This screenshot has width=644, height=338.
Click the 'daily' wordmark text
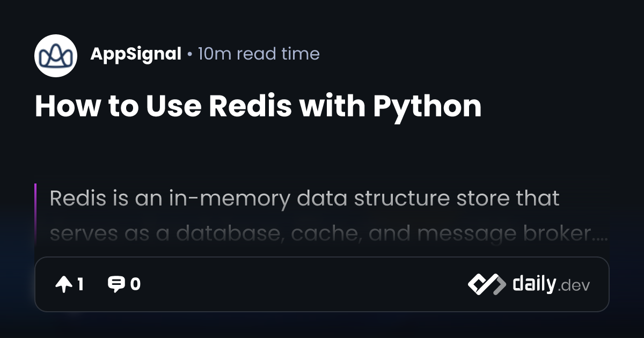pos(534,283)
